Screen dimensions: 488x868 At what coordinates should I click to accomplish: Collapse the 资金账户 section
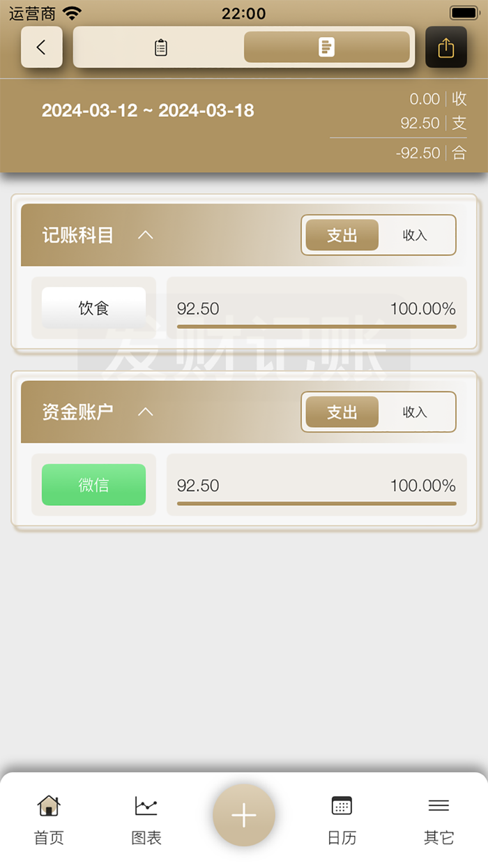coord(145,412)
